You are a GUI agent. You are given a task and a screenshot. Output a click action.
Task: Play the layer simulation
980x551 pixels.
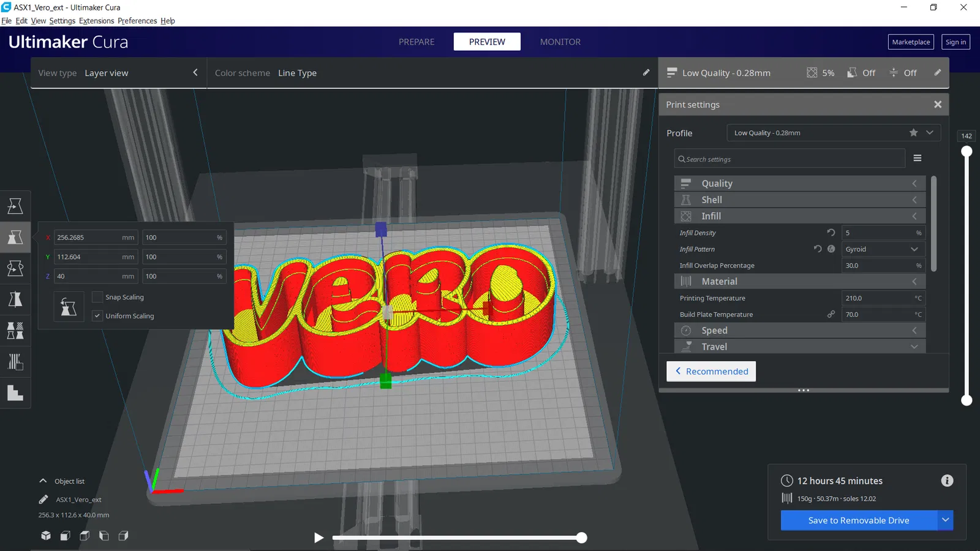coord(318,538)
